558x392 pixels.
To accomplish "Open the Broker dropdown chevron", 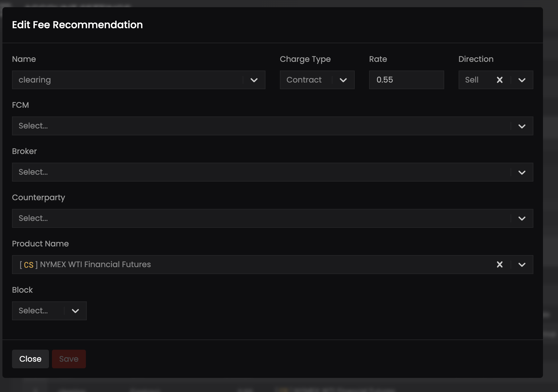I will click(522, 173).
